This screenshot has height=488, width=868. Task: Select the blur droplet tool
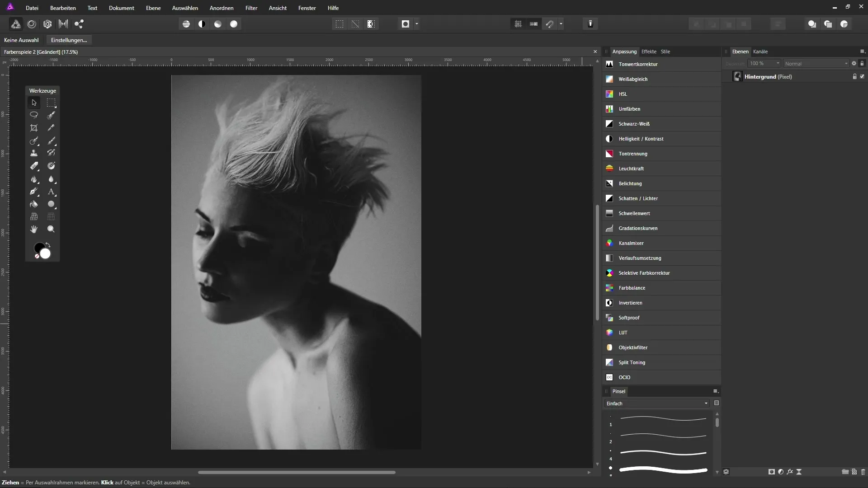[x=51, y=179]
